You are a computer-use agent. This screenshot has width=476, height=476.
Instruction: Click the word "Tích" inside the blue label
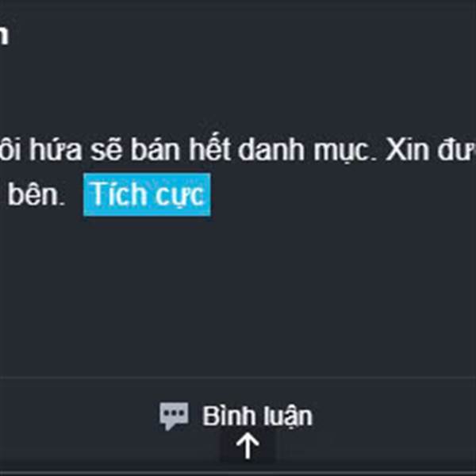117,194
